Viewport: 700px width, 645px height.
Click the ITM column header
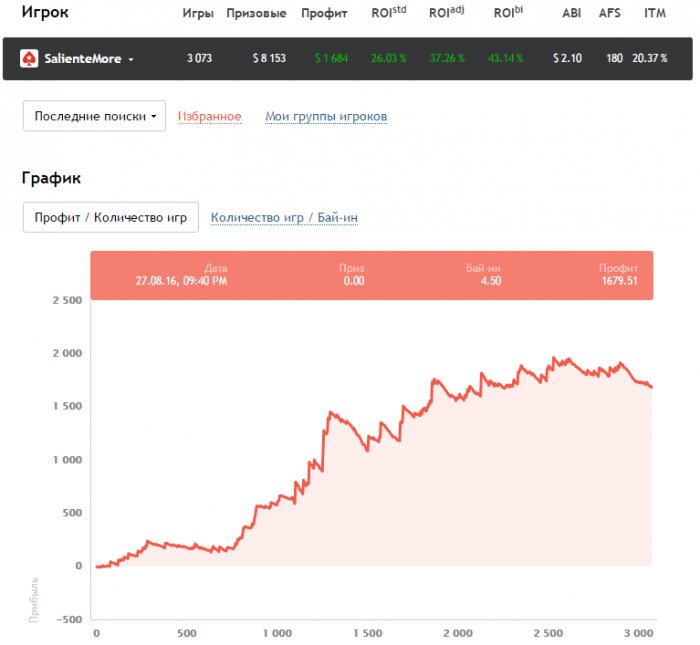(655, 14)
